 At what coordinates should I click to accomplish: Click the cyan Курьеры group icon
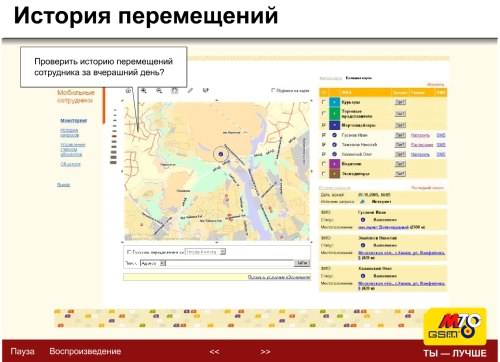[334, 102]
